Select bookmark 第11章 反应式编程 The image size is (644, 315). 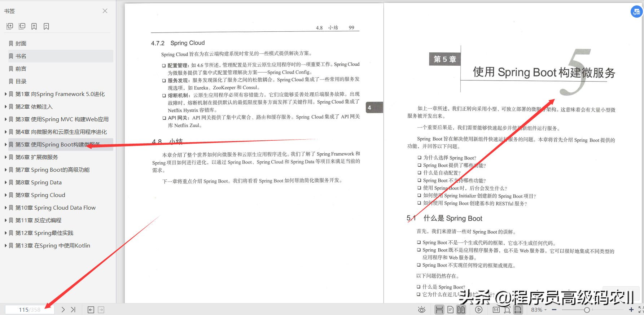(38, 220)
